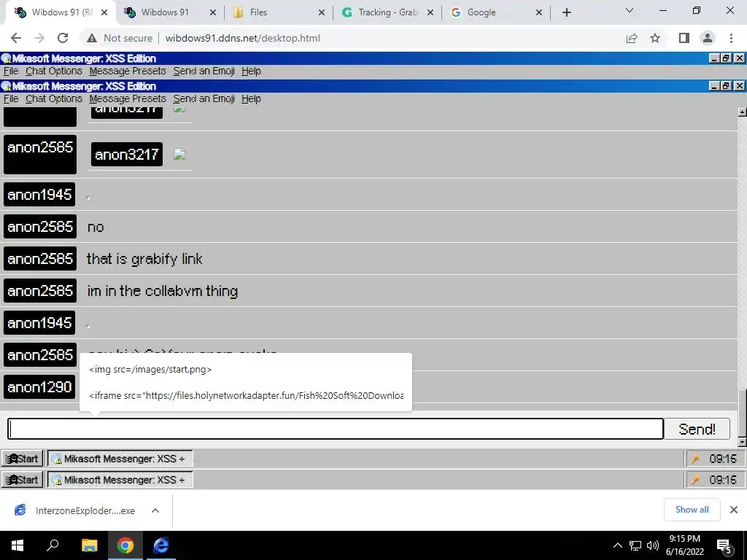The image size is (747, 560).
Task: Click the lower Wibdows tray key icon
Action: click(696, 480)
